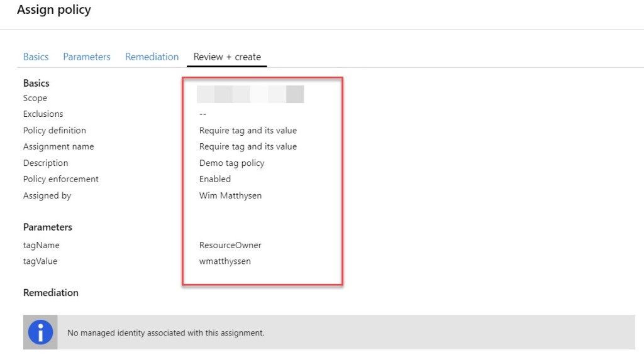Click the No managed identity message

(x=165, y=333)
